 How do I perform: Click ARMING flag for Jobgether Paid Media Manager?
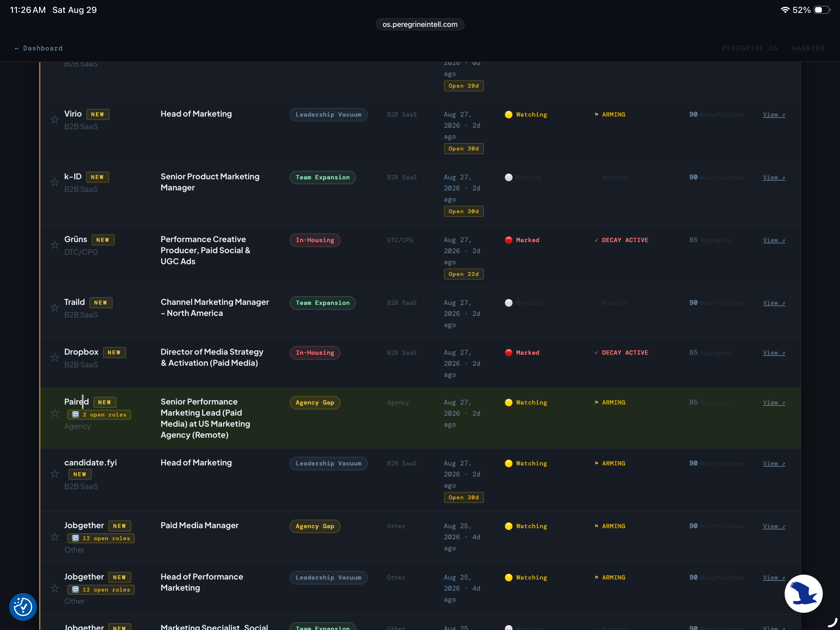(x=610, y=526)
